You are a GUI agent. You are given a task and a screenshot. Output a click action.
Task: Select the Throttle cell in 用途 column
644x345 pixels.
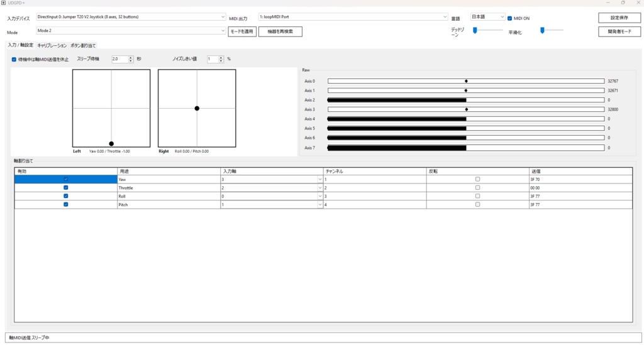[169, 188]
